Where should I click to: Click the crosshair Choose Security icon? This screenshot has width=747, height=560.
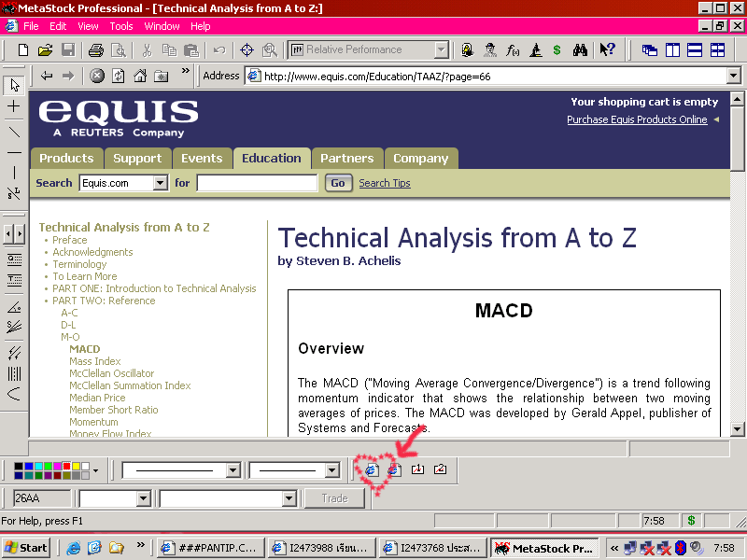pyautogui.click(x=247, y=50)
